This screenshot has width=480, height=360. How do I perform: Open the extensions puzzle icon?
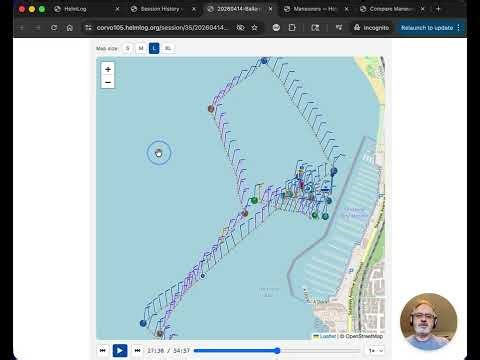[x=292, y=28]
